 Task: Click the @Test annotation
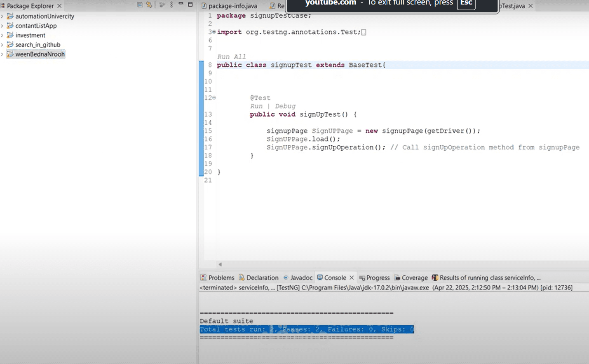[260, 98]
